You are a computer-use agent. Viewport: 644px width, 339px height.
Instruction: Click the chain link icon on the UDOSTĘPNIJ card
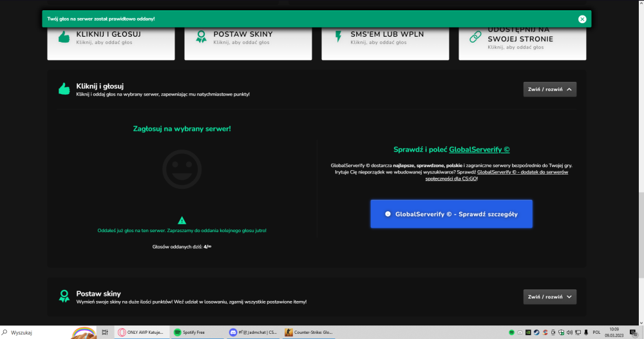[475, 37]
